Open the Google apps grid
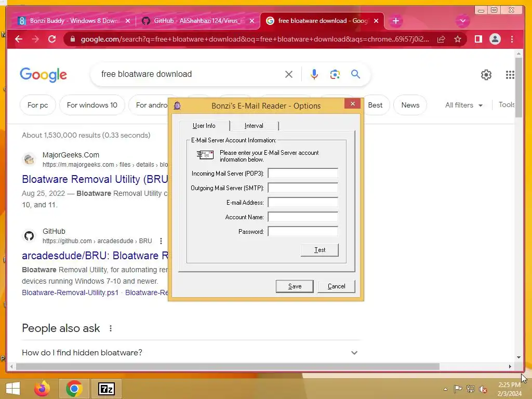 tap(510, 75)
